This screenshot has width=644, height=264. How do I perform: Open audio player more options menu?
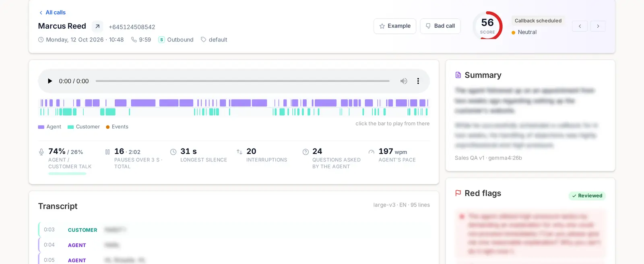[x=418, y=81]
